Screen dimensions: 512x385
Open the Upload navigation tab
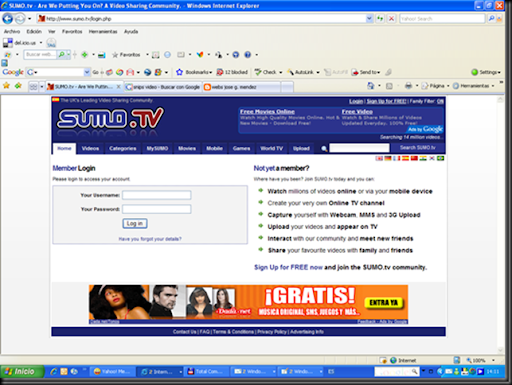(301, 148)
